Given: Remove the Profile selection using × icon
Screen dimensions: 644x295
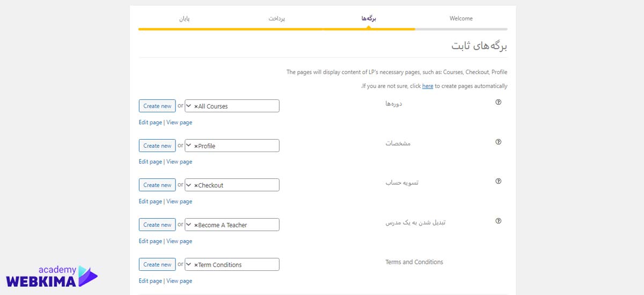Looking at the screenshot, I should 196,146.
